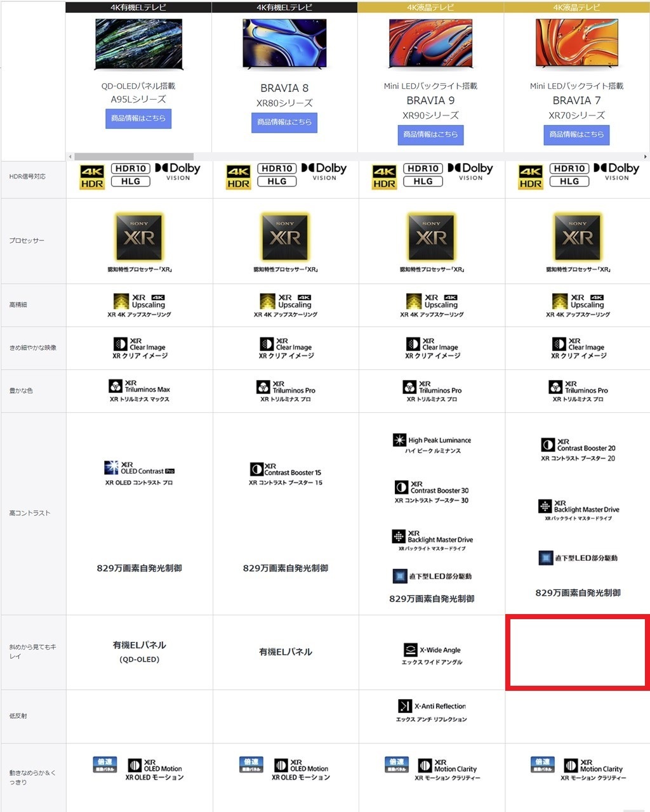This screenshot has width=650, height=812.
Task: Click the Sony XR processor icon for BRAVIA 8
Action: tap(285, 237)
